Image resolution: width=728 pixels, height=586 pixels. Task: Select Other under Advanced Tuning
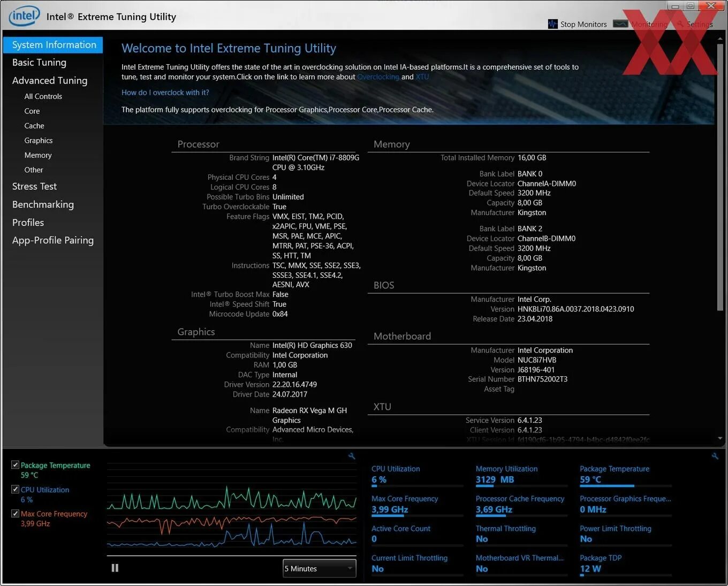pos(34,170)
